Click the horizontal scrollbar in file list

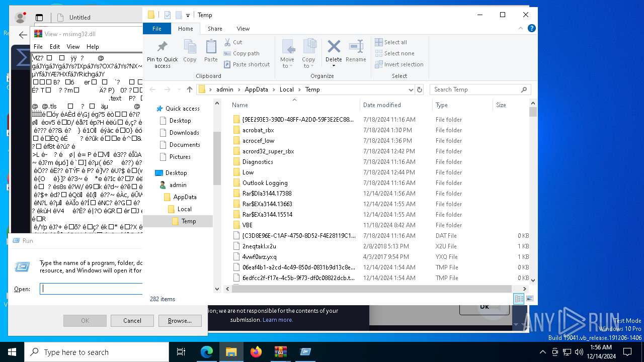[x=372, y=289]
